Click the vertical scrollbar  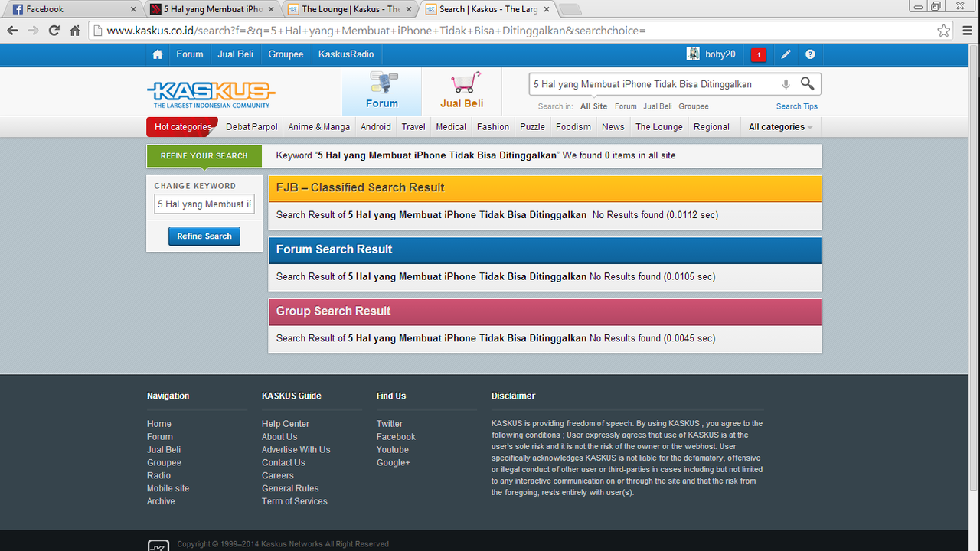tap(973, 268)
